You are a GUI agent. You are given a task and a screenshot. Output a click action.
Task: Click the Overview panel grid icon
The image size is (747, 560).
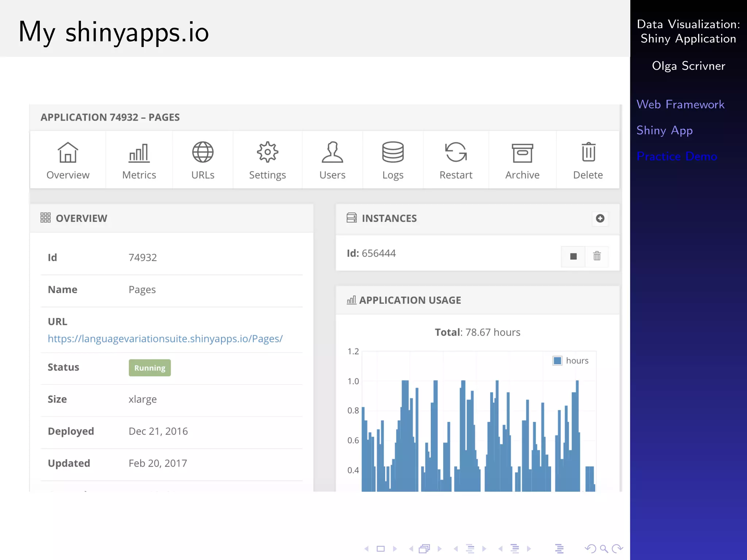pyautogui.click(x=46, y=218)
